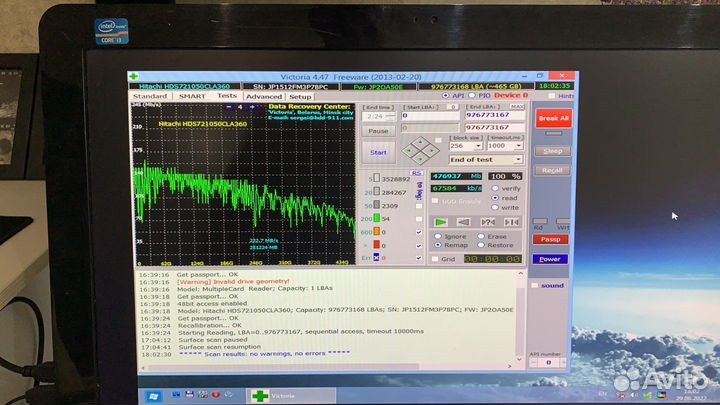This screenshot has width=720, height=405.
Task: Switch to the Standard tab
Action: (x=150, y=96)
